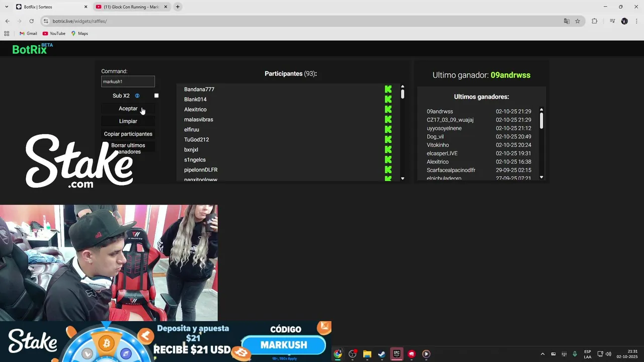Viewport: 644px width, 362px height.
Task: Open Chrome from the taskbar
Action: tap(338, 354)
